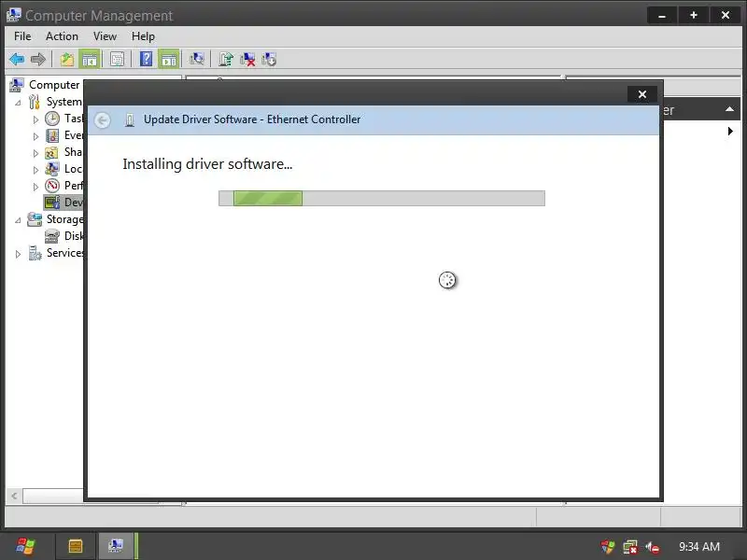The image size is (747, 560).
Task: Open the File menu
Action: (x=22, y=36)
